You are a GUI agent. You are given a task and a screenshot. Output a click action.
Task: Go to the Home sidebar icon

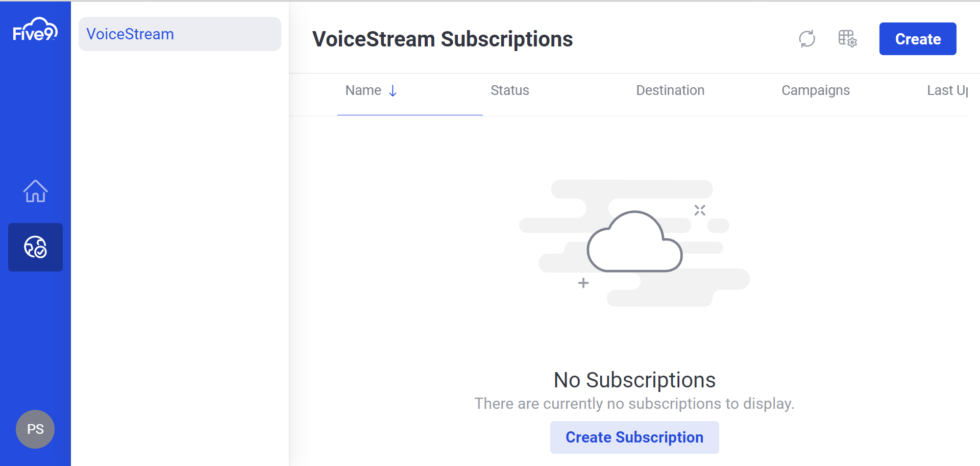[x=35, y=191]
